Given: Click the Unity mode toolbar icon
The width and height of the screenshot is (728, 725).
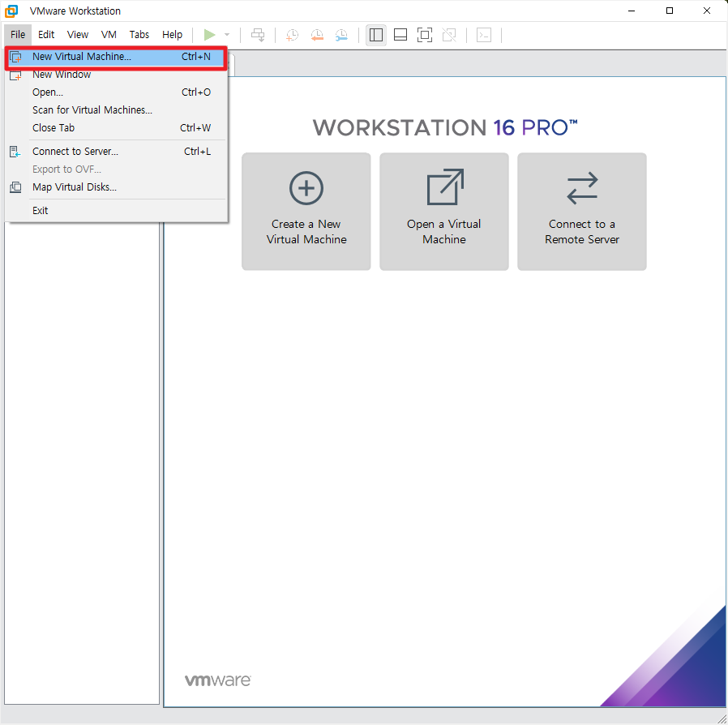Looking at the screenshot, I should tap(449, 35).
